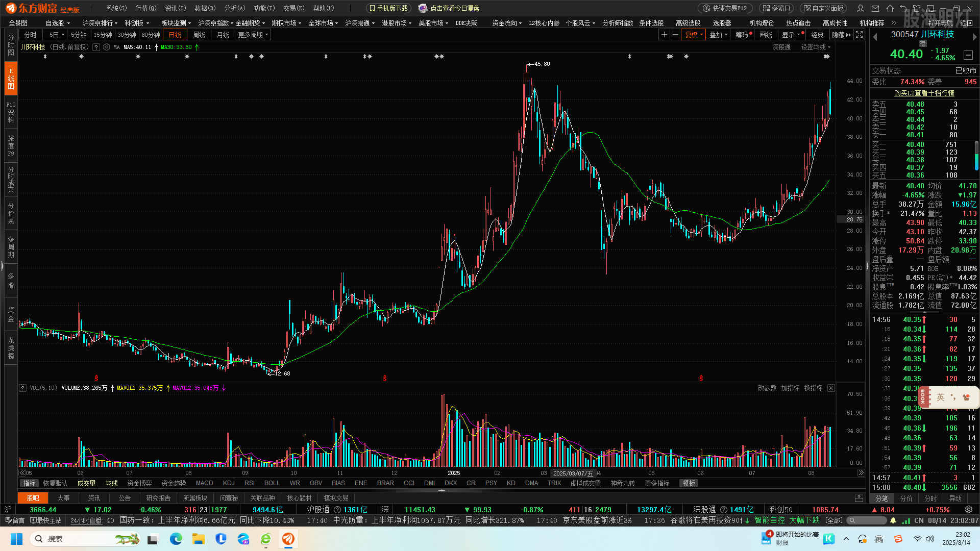Screen dimensions: 980x551
Task: Open Windows Start menu
Action: click(x=16, y=539)
